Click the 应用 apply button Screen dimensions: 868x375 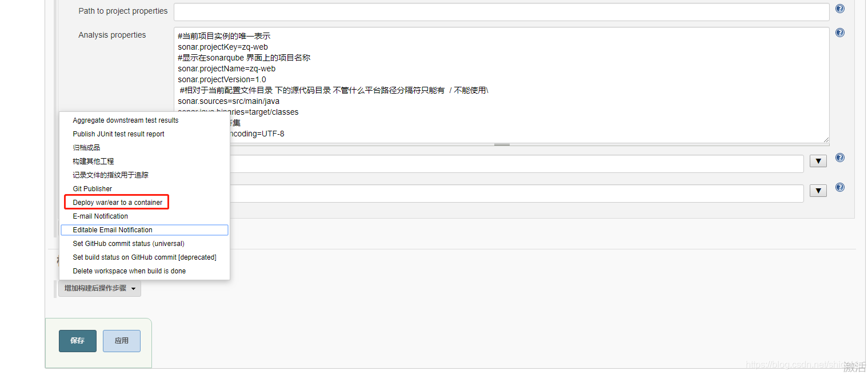(x=121, y=341)
